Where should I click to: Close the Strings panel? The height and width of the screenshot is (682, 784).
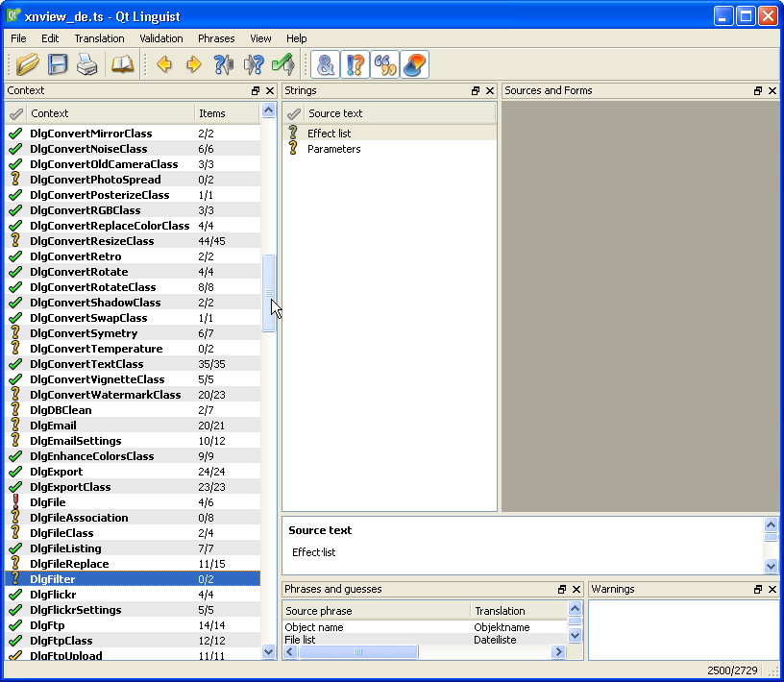coord(490,90)
